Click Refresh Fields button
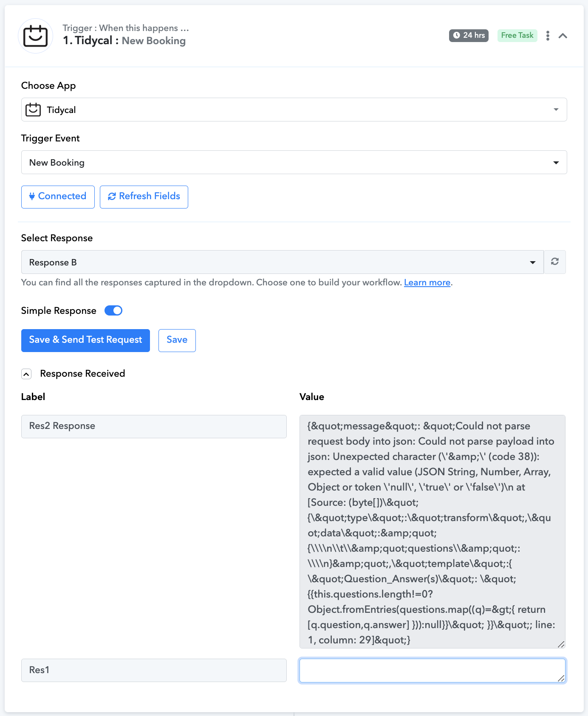This screenshot has width=588, height=716. click(x=144, y=197)
